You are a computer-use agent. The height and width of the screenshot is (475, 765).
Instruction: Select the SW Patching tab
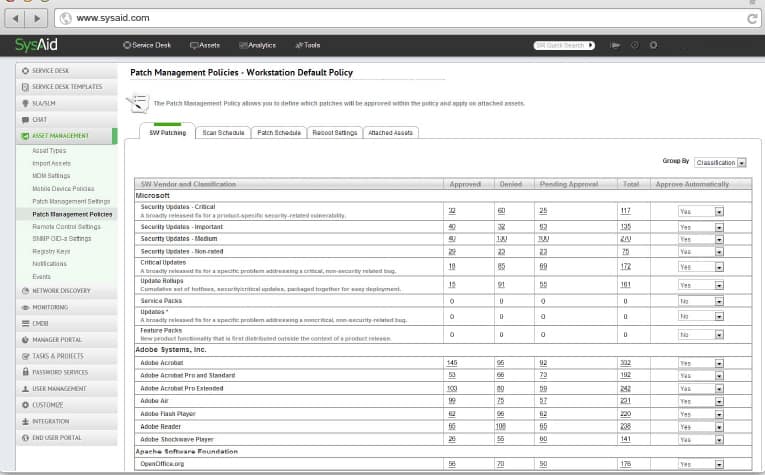(x=167, y=132)
